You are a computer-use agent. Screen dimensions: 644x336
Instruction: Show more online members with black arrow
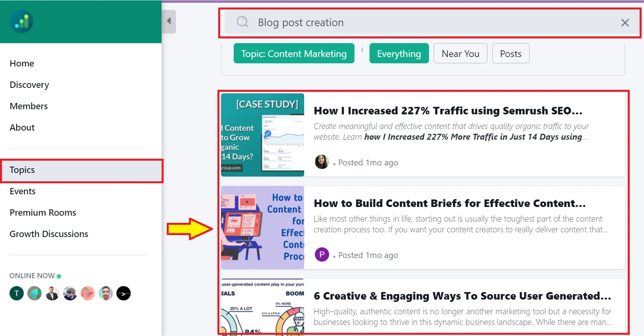pos(124,293)
